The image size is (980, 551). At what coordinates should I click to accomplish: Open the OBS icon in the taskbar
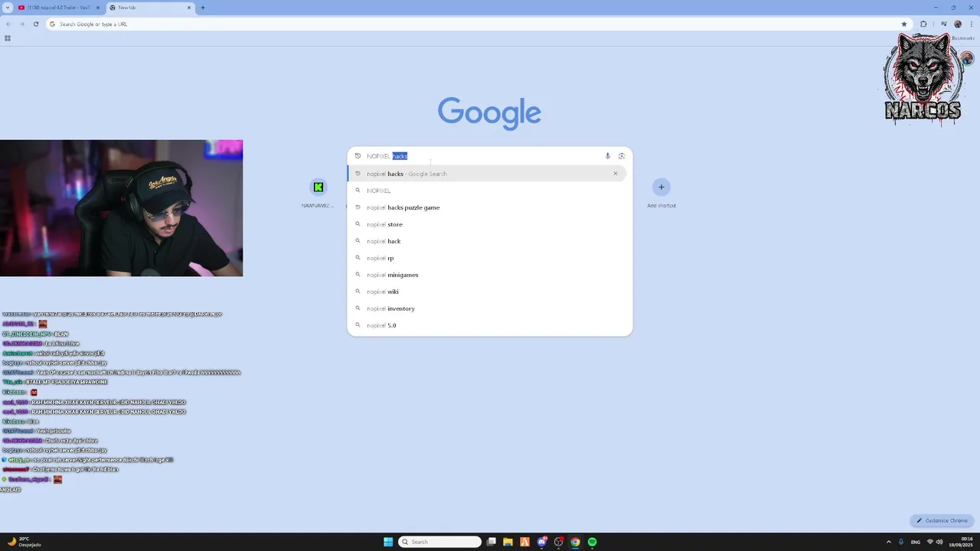(x=559, y=542)
